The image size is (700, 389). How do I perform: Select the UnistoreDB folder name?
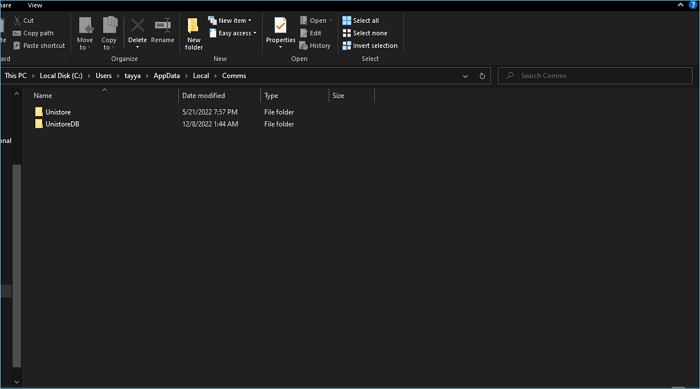62,124
